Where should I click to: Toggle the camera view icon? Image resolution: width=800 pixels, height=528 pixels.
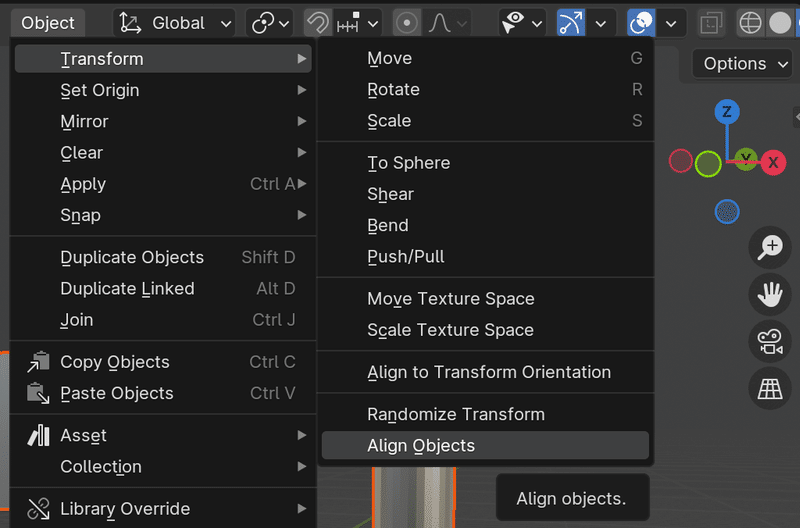coord(769,342)
